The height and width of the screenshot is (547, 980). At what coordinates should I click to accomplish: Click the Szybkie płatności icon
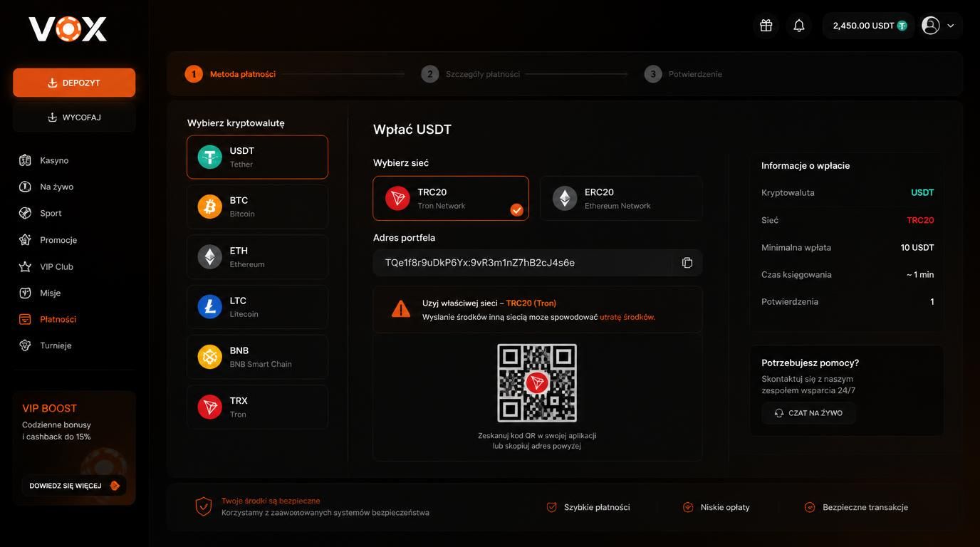(x=552, y=507)
